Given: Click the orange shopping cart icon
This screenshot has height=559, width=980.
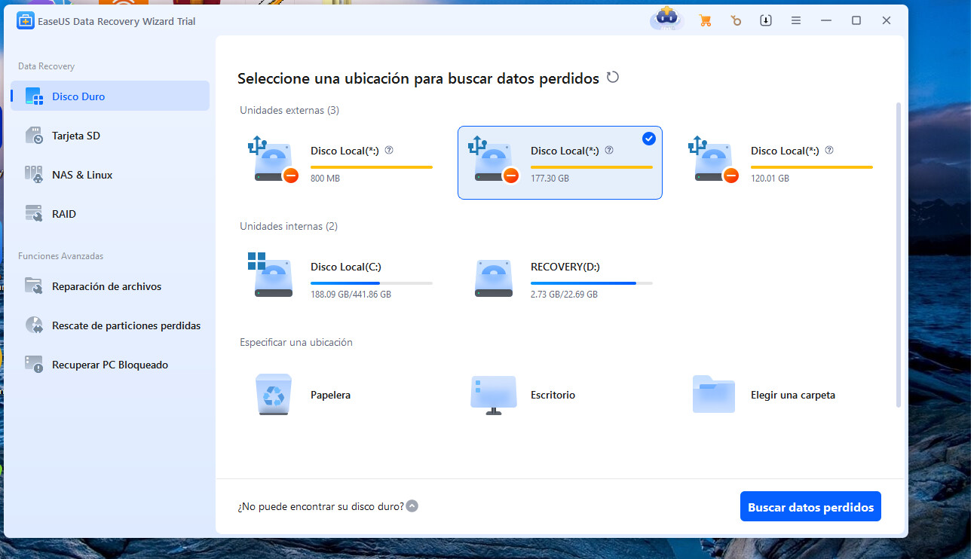Looking at the screenshot, I should point(706,21).
